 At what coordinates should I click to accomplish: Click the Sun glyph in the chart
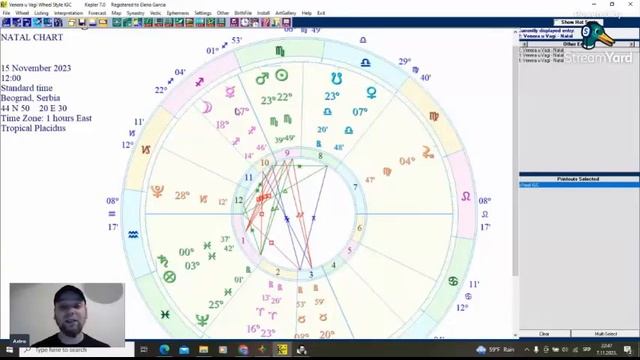[282, 76]
